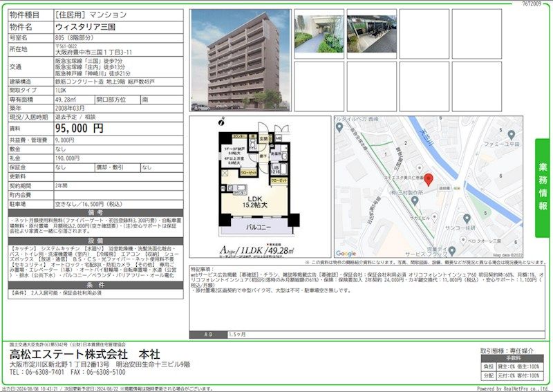553x392 pixels.
Task: Click the Google logo on the map
Action: pyautogui.click(x=346, y=254)
